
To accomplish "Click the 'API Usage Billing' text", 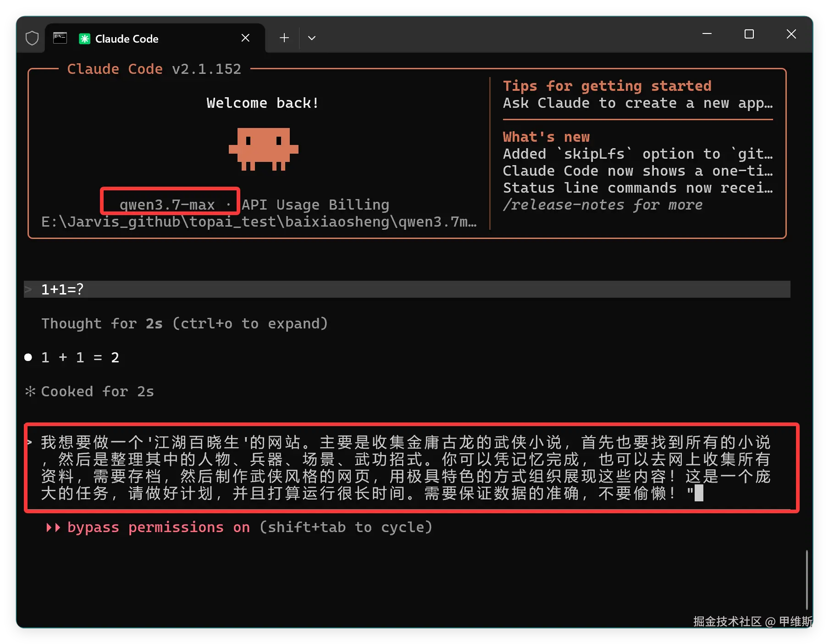I will [315, 205].
